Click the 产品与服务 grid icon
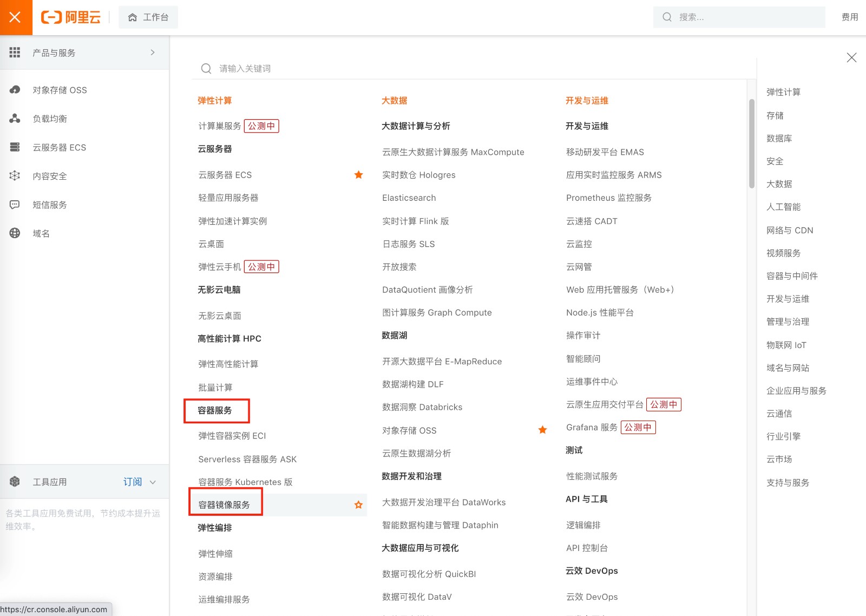866x616 pixels. click(15, 53)
